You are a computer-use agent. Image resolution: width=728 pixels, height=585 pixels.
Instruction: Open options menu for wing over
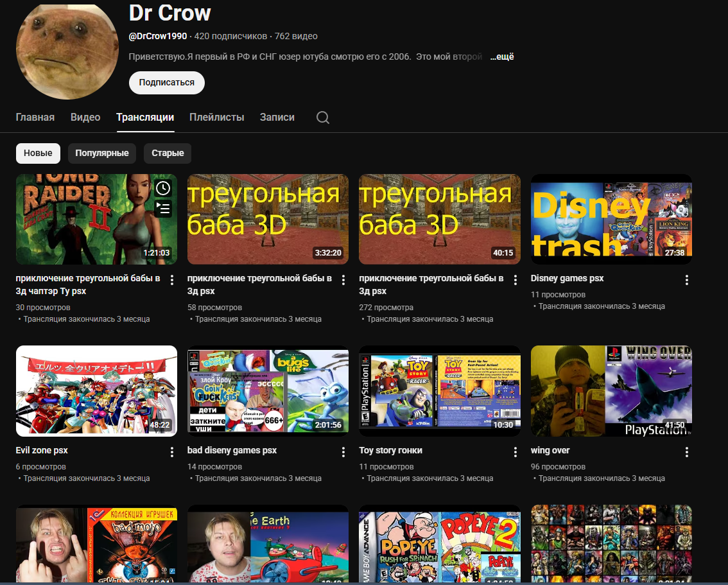click(x=687, y=451)
